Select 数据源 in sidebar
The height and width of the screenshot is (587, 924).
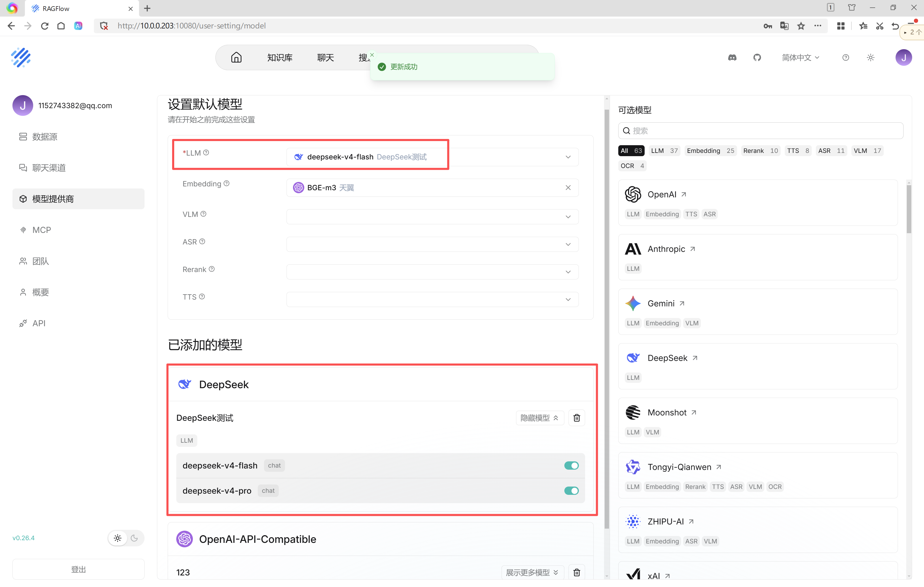78,137
